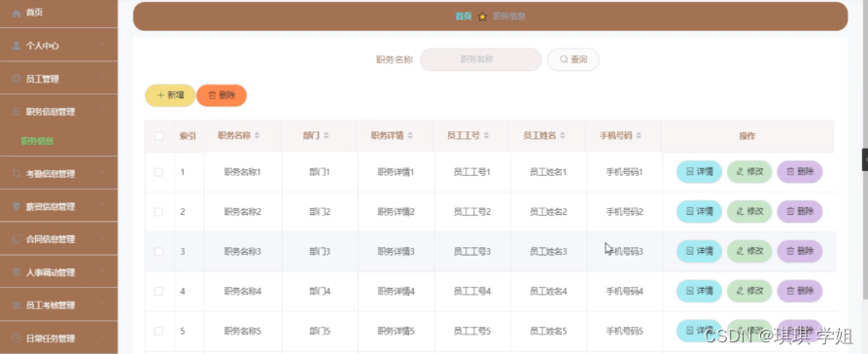Click the icon beside 合同信息管理
This screenshot has height=354, width=868.
click(x=17, y=239)
